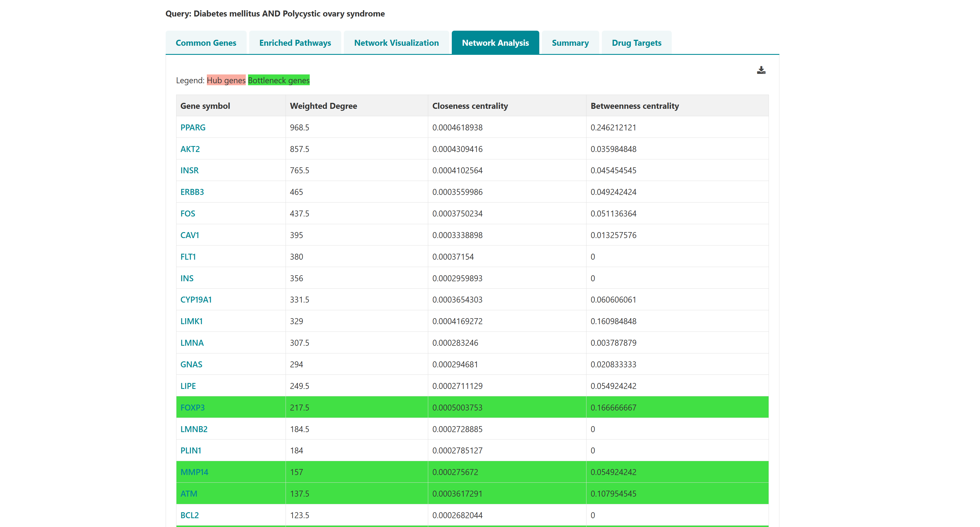Open the ATM gene link
The image size is (980, 527).
[x=188, y=494]
